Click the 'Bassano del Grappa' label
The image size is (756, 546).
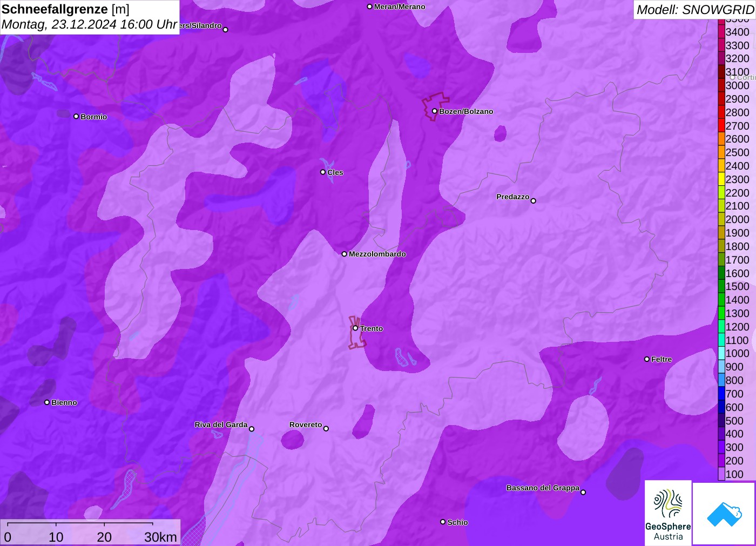tap(543, 488)
